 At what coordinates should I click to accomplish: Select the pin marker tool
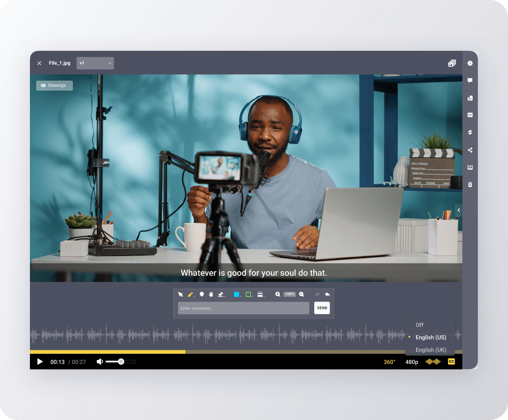click(x=202, y=294)
